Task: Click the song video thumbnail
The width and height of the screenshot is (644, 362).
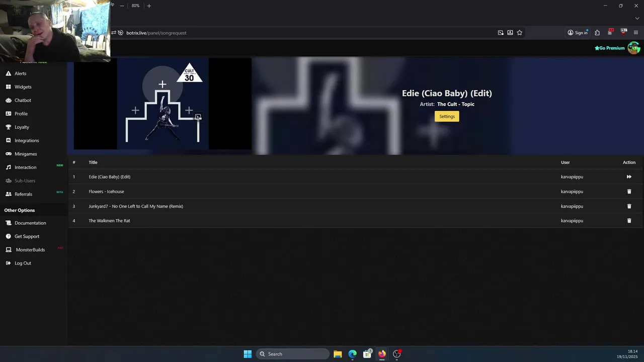Action: [x=163, y=104]
